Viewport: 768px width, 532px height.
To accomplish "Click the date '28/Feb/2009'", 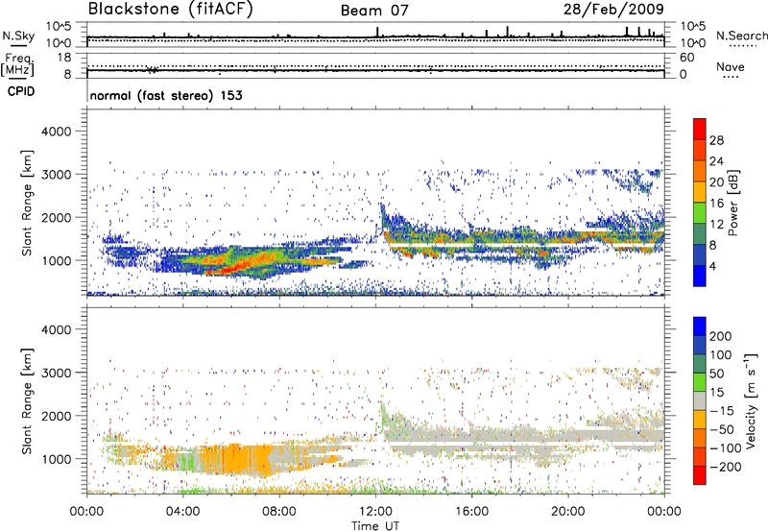I will click(613, 9).
